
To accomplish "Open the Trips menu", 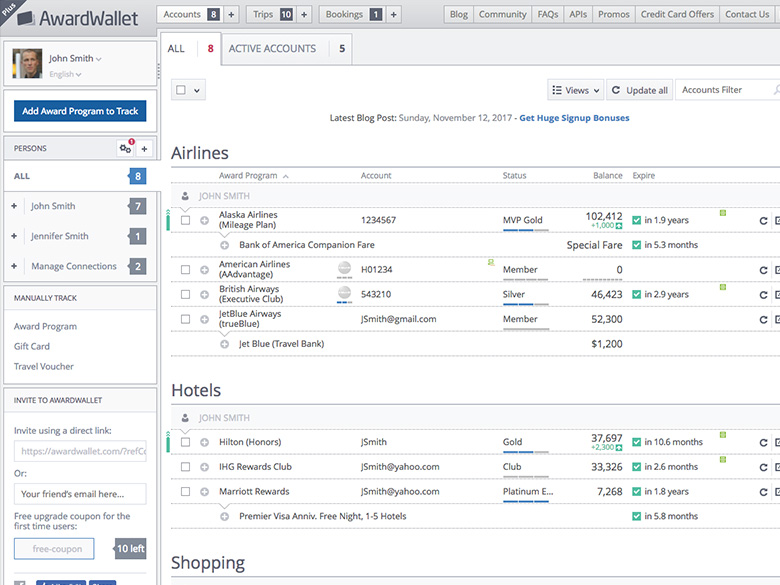I will (x=272, y=14).
